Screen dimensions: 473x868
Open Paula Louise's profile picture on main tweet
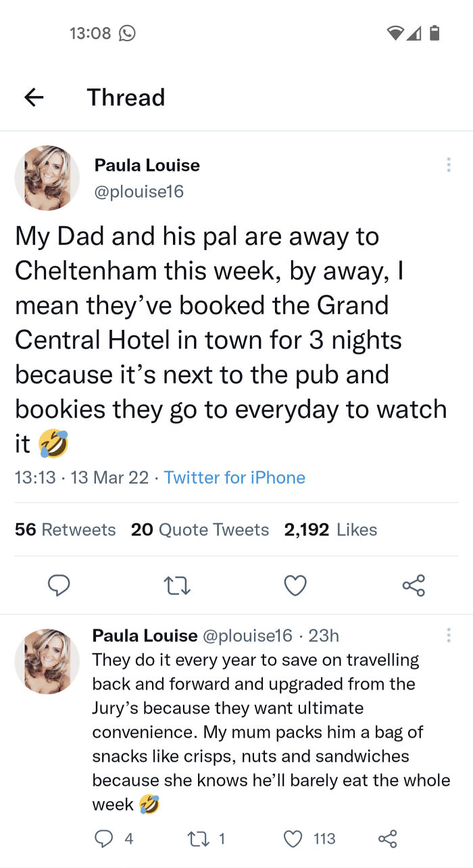click(47, 178)
